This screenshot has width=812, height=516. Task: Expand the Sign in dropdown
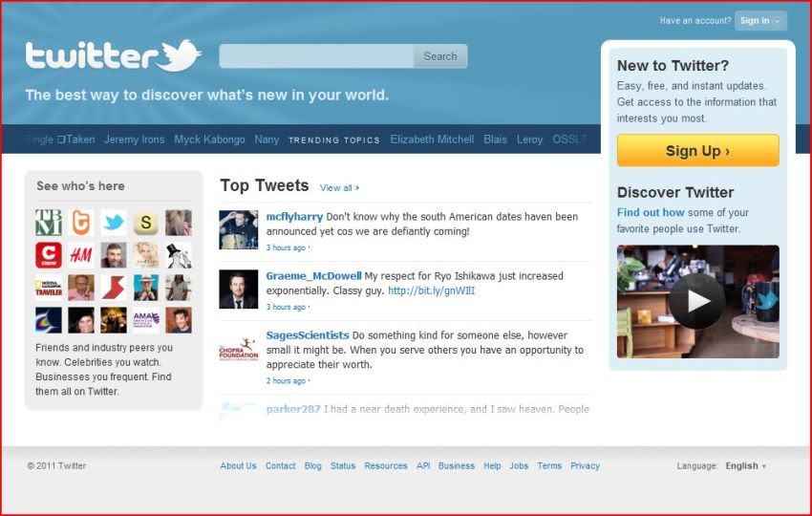pyautogui.click(x=760, y=21)
